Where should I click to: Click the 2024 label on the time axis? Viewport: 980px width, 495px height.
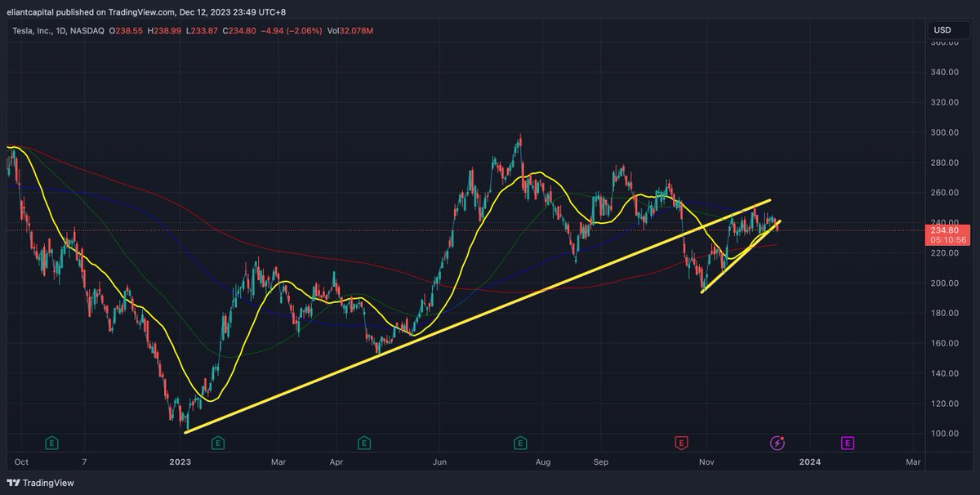point(810,462)
